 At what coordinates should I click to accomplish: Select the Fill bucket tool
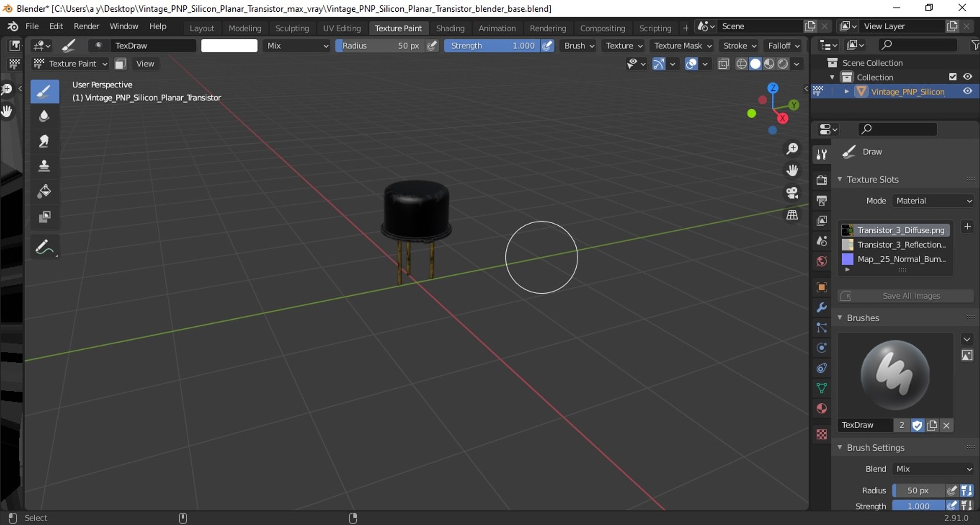(x=44, y=192)
